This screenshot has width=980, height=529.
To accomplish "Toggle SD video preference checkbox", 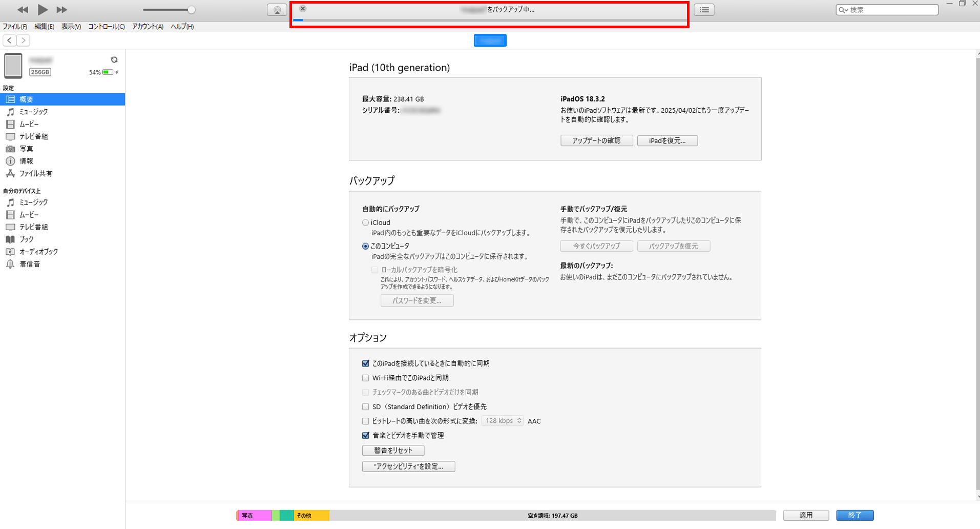I will 366,406.
